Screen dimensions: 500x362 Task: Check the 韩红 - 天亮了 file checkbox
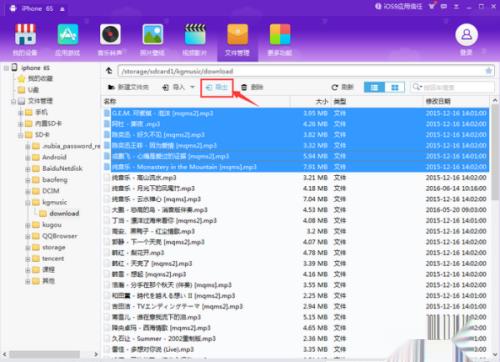tap(107, 264)
